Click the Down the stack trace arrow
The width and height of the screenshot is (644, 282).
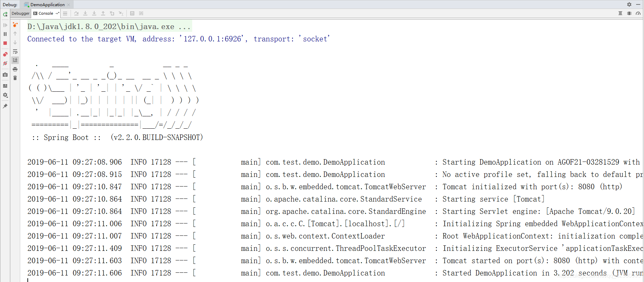pos(15,42)
